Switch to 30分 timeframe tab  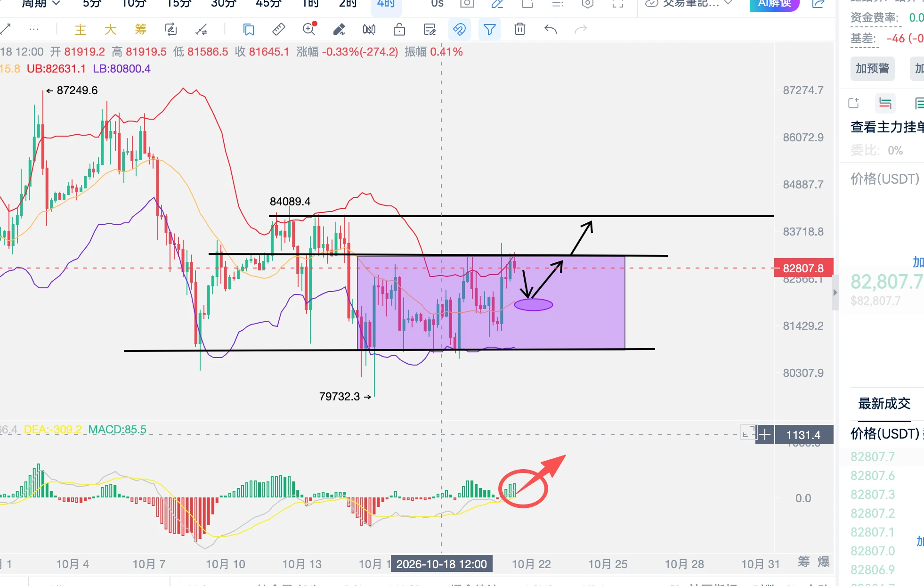point(224,4)
